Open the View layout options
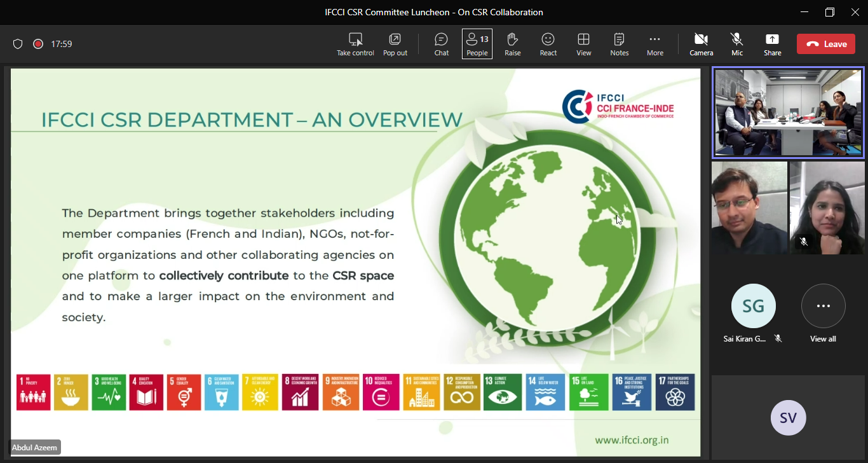This screenshot has width=868, height=463. pyautogui.click(x=583, y=44)
